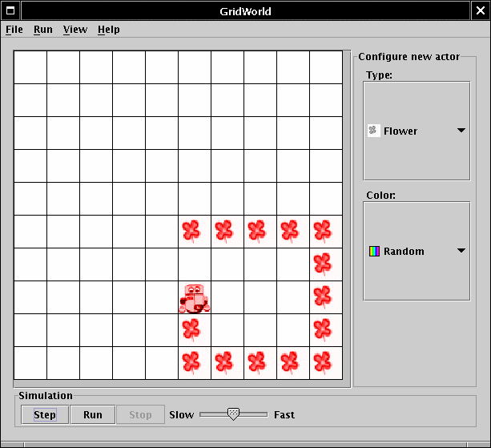491x448 pixels.
Task: Click the top-right corner flower of the trail
Action: coord(323,232)
